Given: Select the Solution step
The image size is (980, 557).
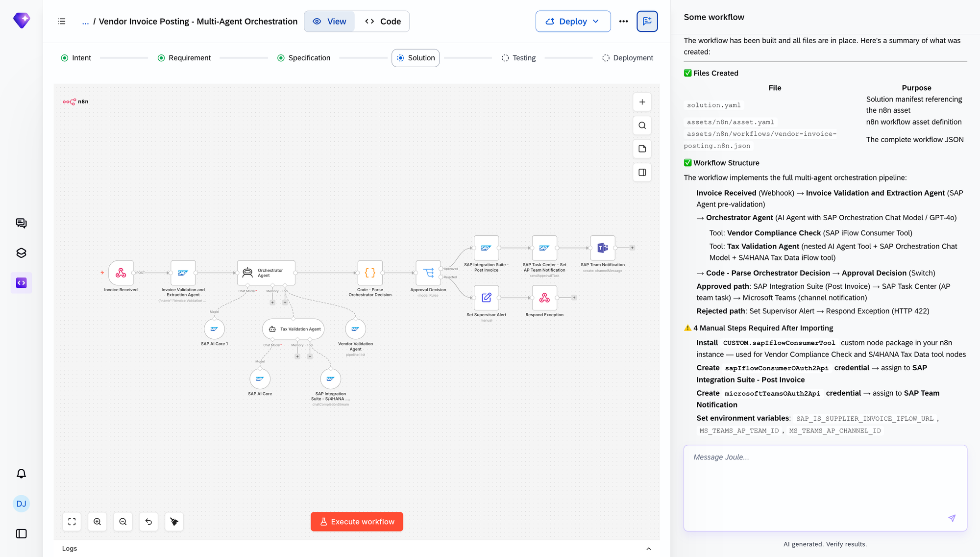Looking at the screenshot, I should click(416, 58).
